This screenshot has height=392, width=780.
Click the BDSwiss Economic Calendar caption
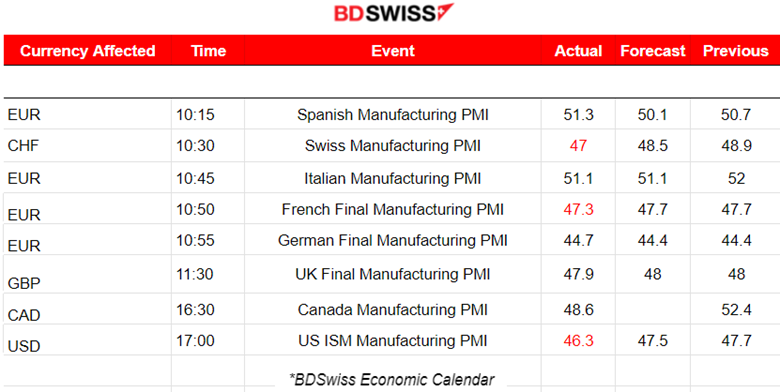(x=392, y=380)
